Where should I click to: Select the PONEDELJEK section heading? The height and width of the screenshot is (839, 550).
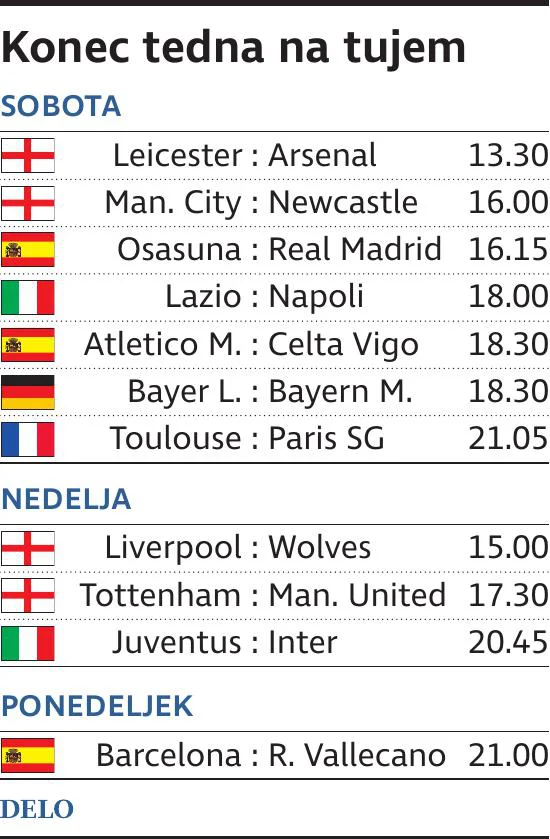(97, 706)
